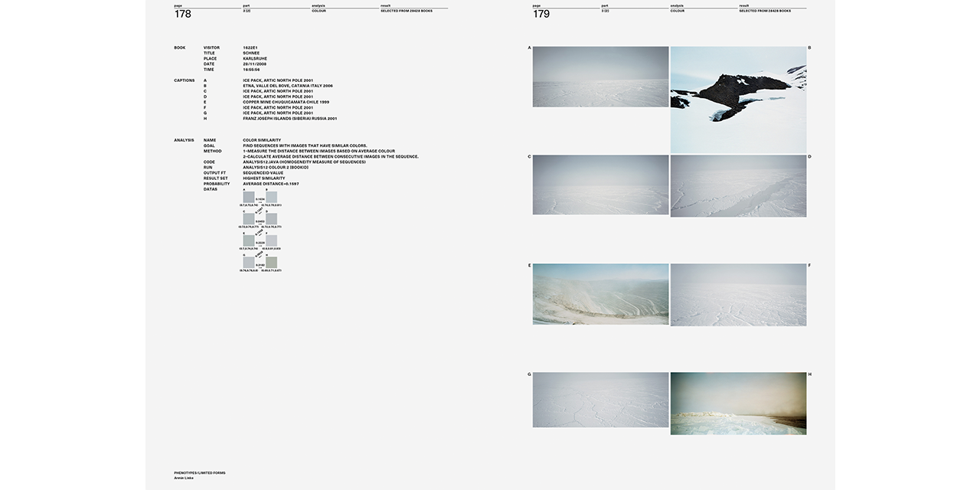Select photo D with the ice crack
The height and width of the screenshot is (490, 980).
click(x=738, y=185)
